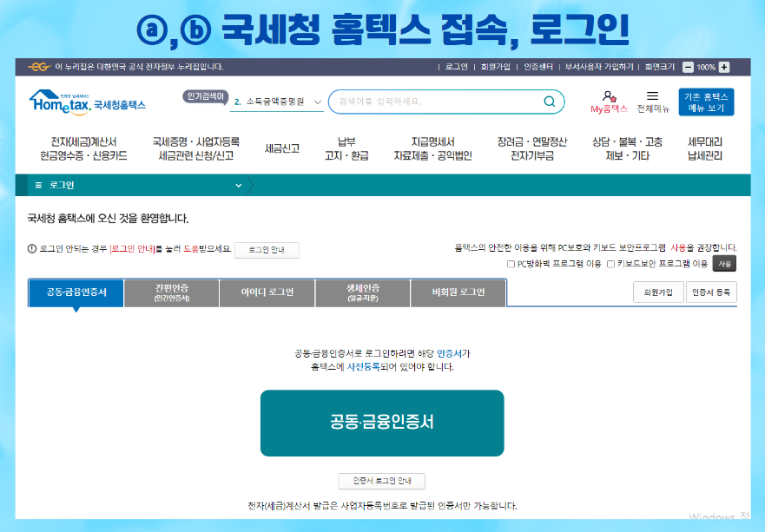The height and width of the screenshot is (532, 765).
Task: Click the search magnifier icon
Action: click(x=549, y=101)
